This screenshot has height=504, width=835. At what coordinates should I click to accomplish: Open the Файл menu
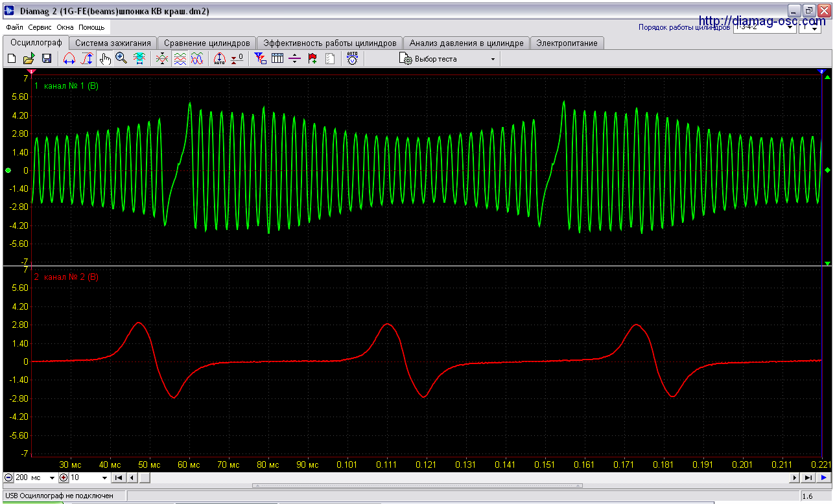pos(14,28)
